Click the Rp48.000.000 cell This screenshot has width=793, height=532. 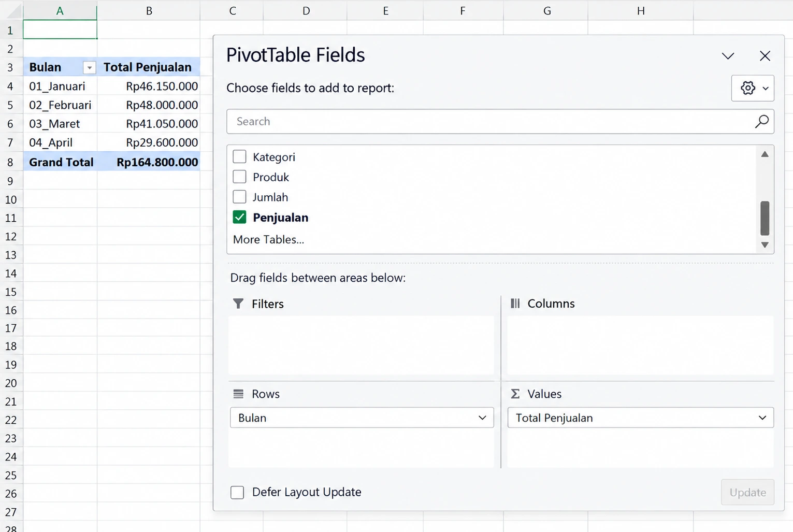(x=149, y=105)
